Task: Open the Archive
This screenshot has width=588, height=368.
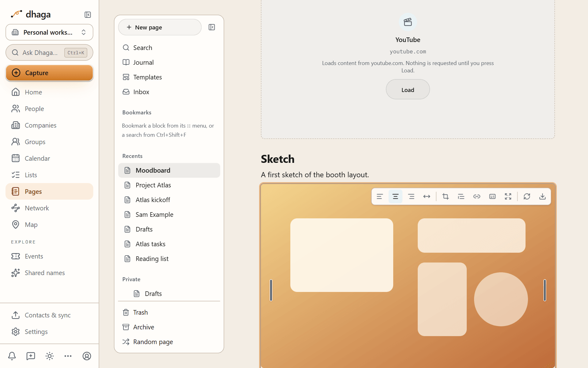Action: (169, 327)
